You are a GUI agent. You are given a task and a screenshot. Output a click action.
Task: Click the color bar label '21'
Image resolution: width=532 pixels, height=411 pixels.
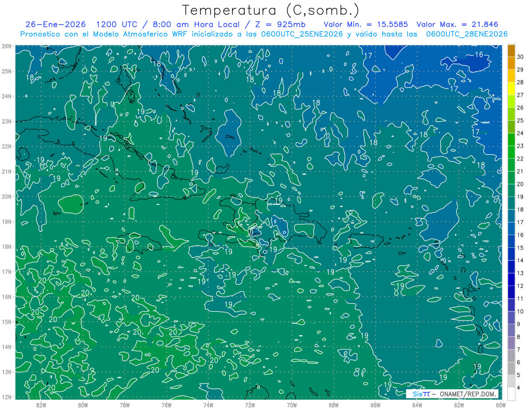point(520,172)
